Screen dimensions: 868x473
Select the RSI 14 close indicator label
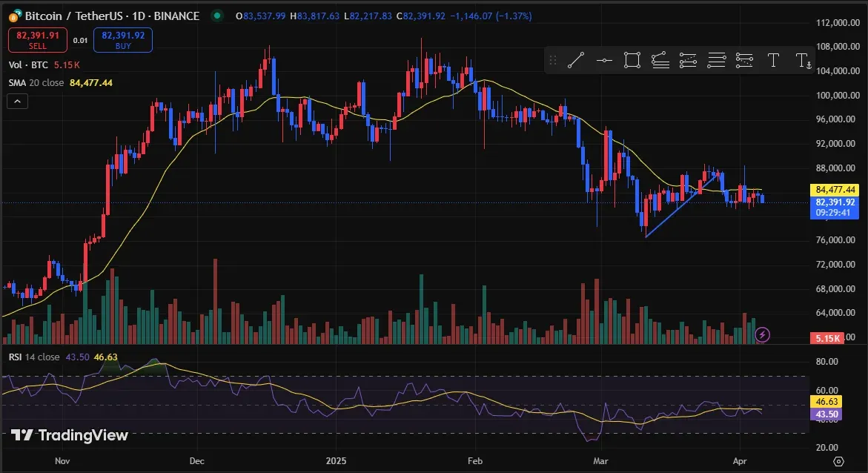click(34, 357)
